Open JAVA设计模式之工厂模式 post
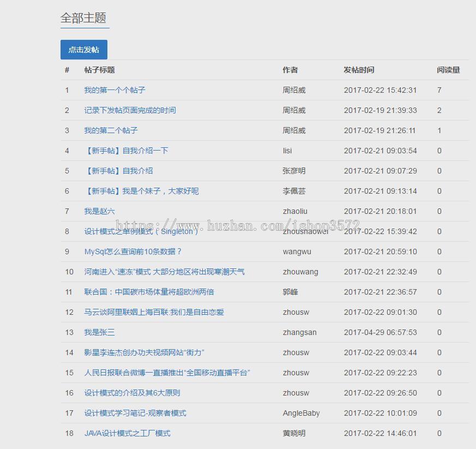The height and width of the screenshot is (449, 476). [x=127, y=434]
